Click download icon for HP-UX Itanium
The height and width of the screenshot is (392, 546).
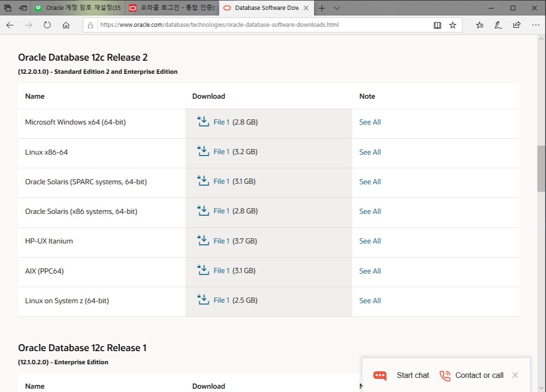(203, 241)
